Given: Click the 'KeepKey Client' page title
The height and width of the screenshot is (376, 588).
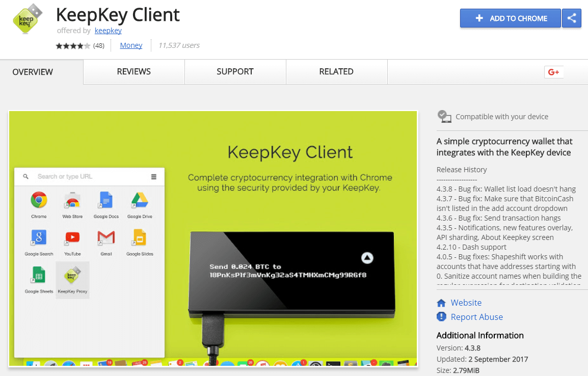Looking at the screenshot, I should (118, 15).
